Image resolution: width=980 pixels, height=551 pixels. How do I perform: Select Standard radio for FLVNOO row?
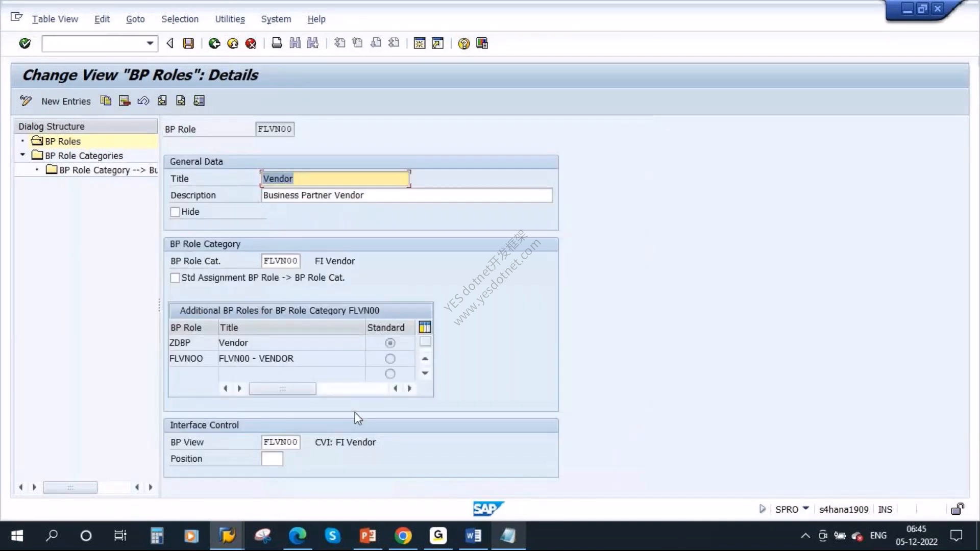click(390, 359)
